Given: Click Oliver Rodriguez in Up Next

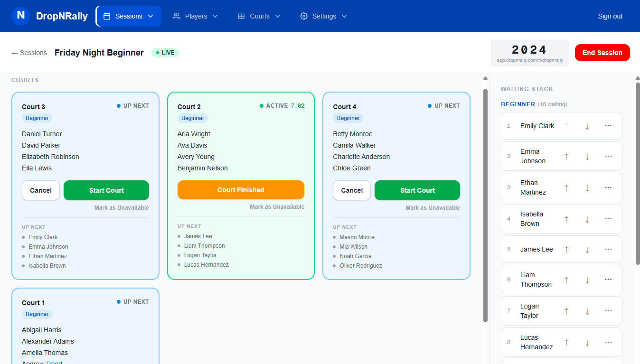Looking at the screenshot, I should [x=361, y=266].
